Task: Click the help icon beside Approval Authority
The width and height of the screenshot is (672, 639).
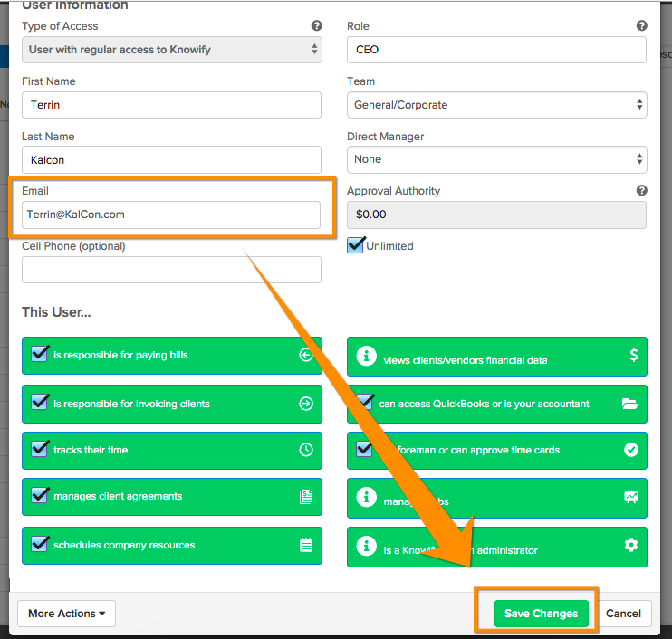Action: point(641,191)
